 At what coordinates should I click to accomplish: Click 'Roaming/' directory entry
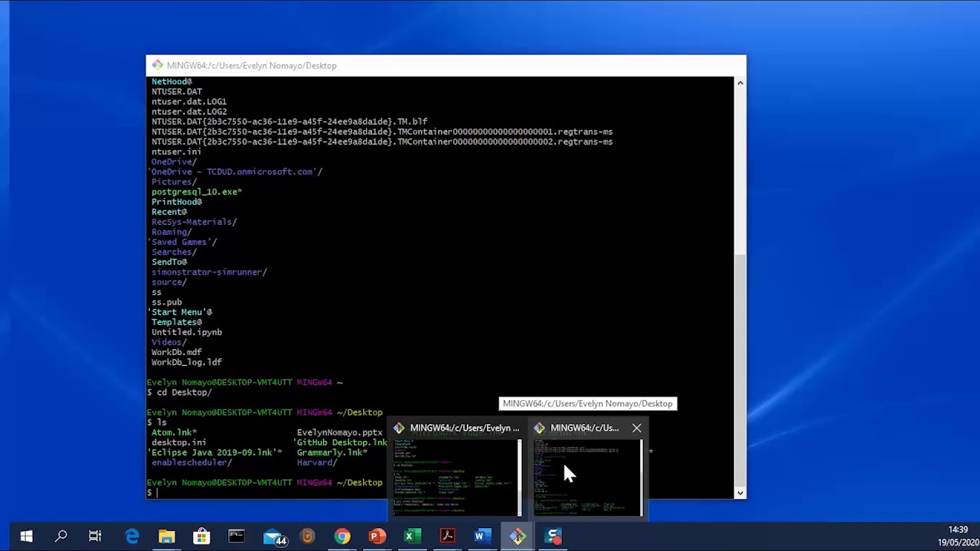tap(171, 232)
